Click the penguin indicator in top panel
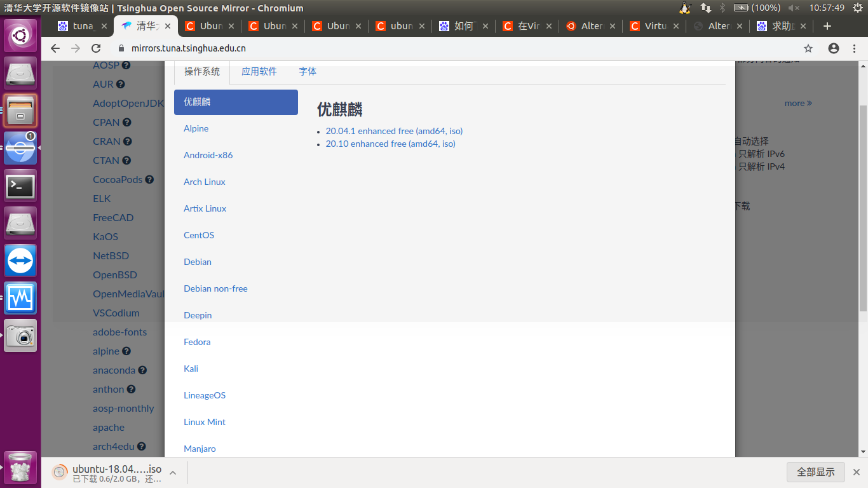Viewport: 868px width, 488px height. (685, 8)
